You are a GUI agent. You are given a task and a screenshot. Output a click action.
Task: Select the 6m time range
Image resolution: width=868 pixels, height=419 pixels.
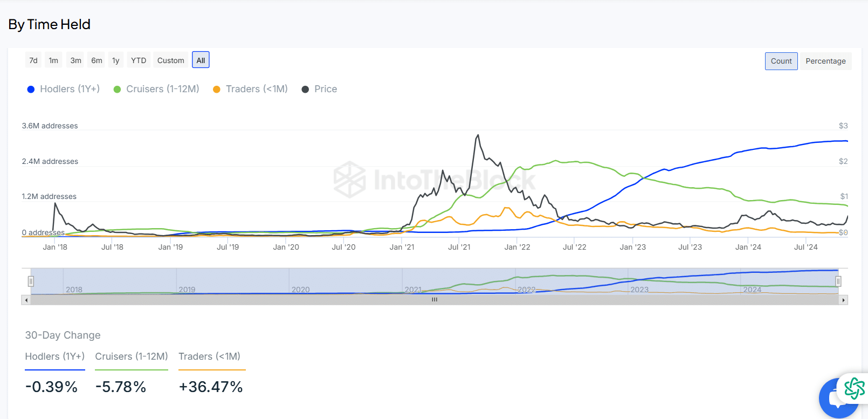tap(97, 60)
